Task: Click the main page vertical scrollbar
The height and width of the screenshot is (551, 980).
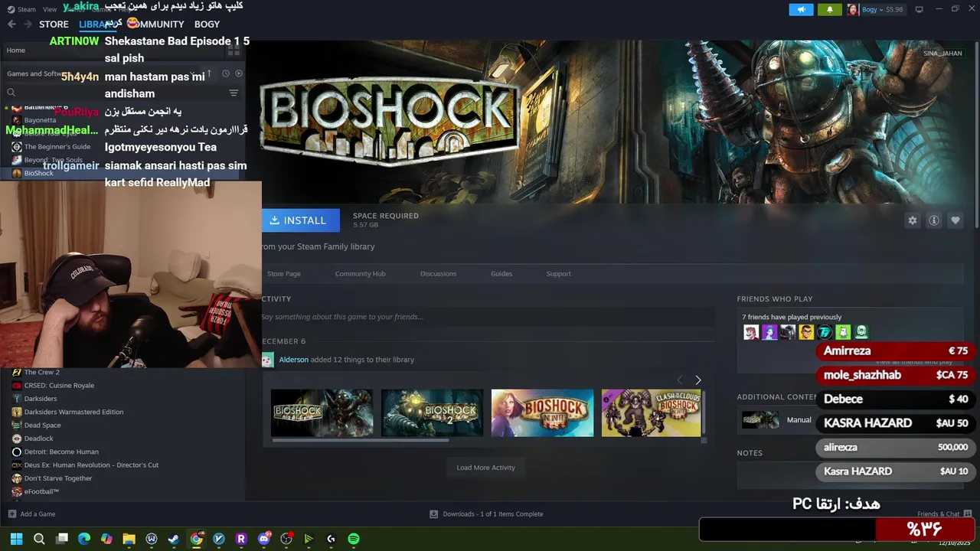Action: 975,134
